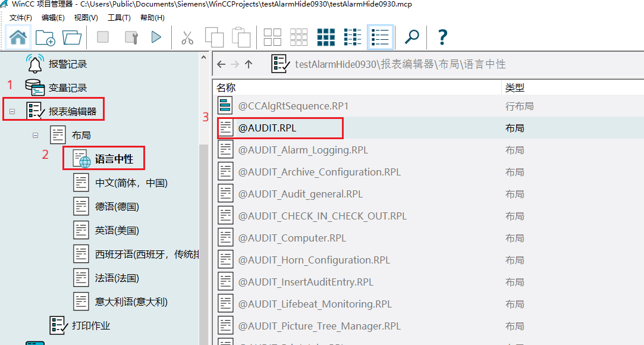
Task: Create a new project using the toolbar icon
Action: [x=45, y=37]
